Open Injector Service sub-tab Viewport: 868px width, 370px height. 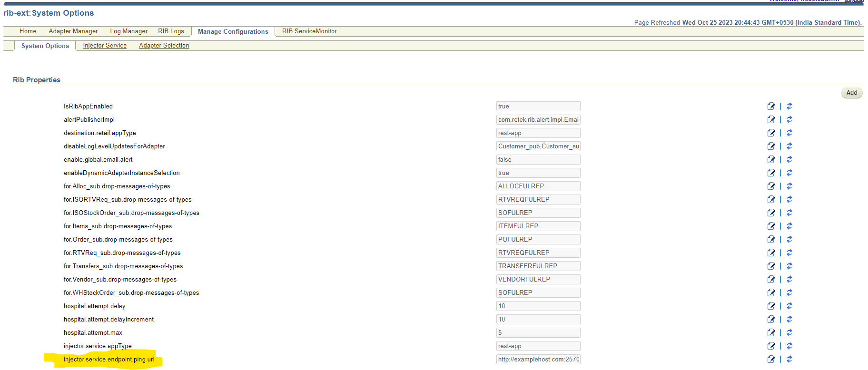[x=105, y=45]
